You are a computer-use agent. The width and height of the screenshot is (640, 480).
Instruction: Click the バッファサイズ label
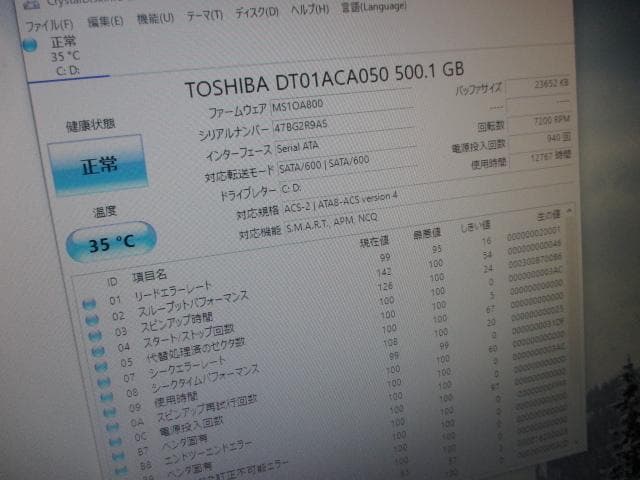pos(478,90)
